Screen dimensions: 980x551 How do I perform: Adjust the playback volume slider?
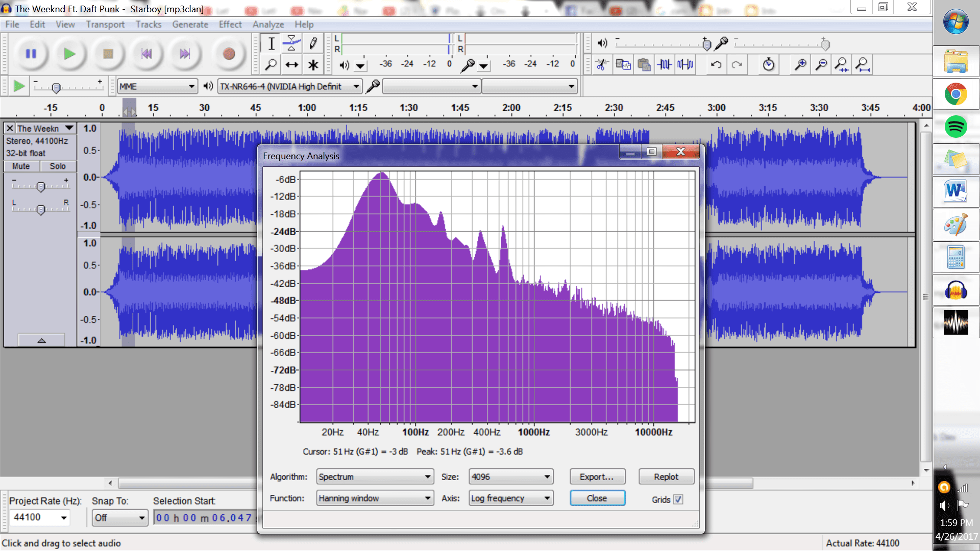click(x=706, y=44)
